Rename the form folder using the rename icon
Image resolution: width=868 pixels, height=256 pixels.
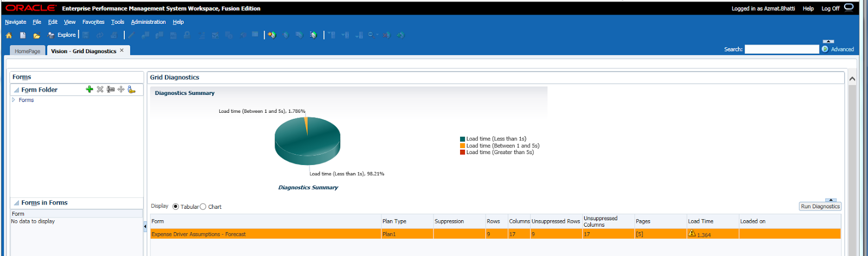111,89
